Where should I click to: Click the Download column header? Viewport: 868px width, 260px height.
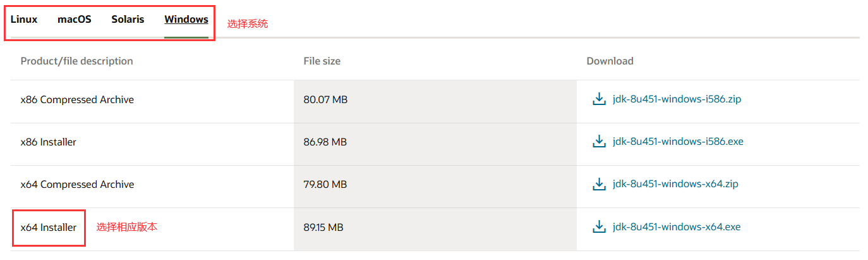(x=610, y=61)
